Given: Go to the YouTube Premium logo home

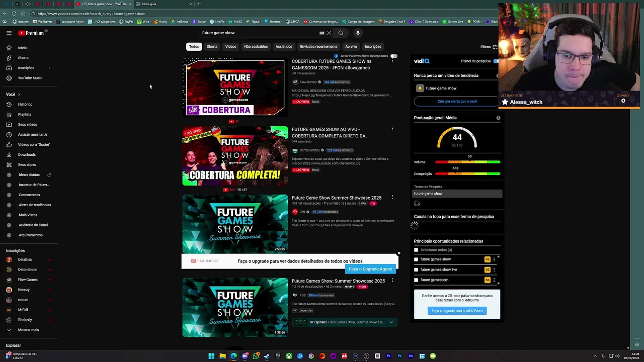Looking at the screenshot, I should pyautogui.click(x=31, y=33).
